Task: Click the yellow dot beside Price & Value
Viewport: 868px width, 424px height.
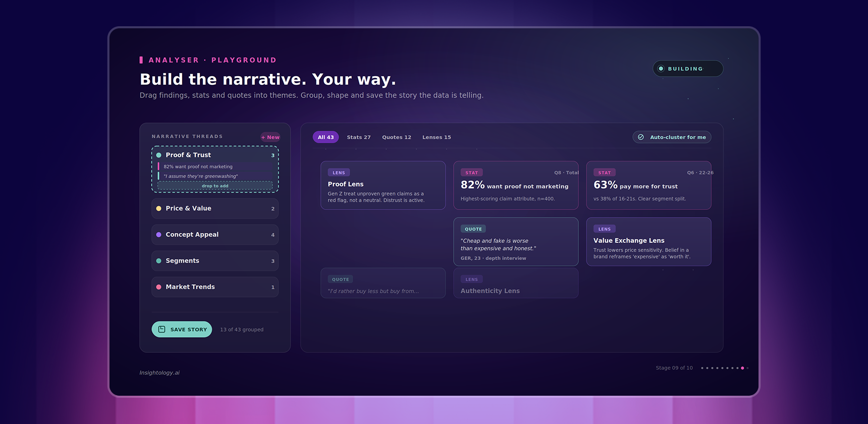Action: pos(159,208)
